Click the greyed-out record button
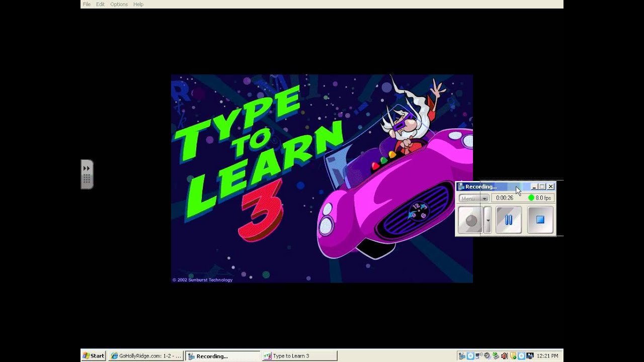Screen dimensions: 644x362 471,220
